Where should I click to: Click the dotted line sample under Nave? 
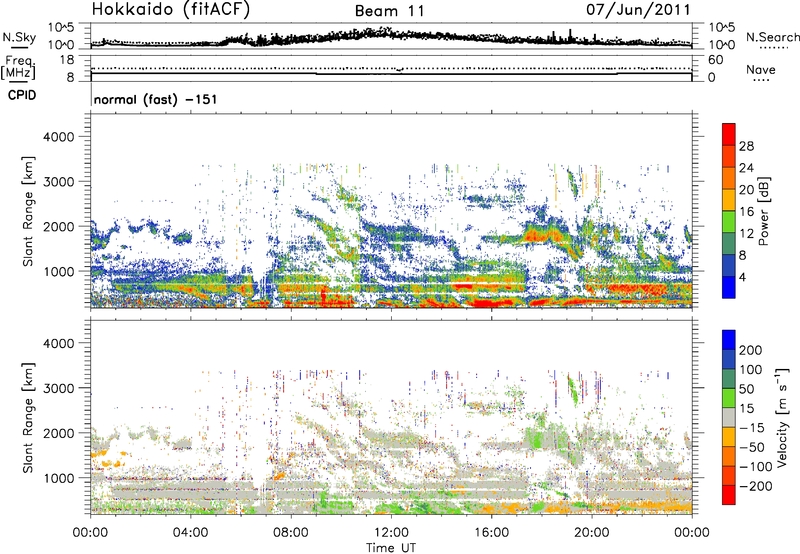point(761,80)
